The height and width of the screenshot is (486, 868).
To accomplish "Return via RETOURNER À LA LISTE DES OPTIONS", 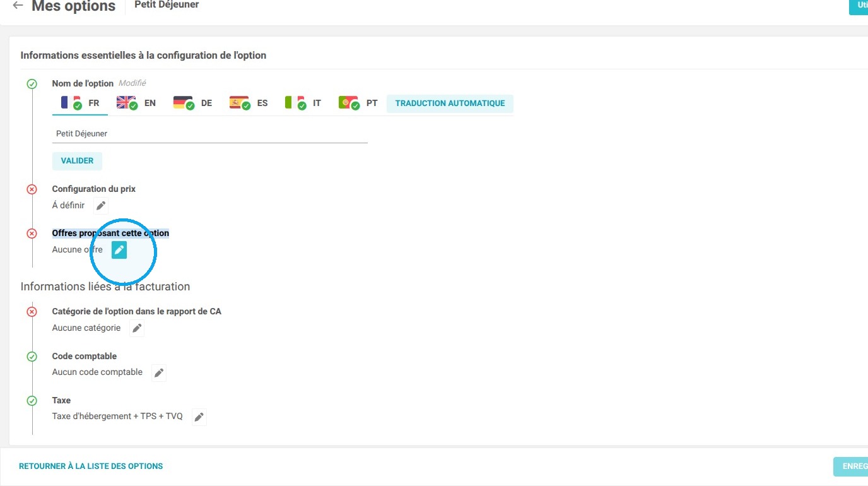I will (91, 466).
